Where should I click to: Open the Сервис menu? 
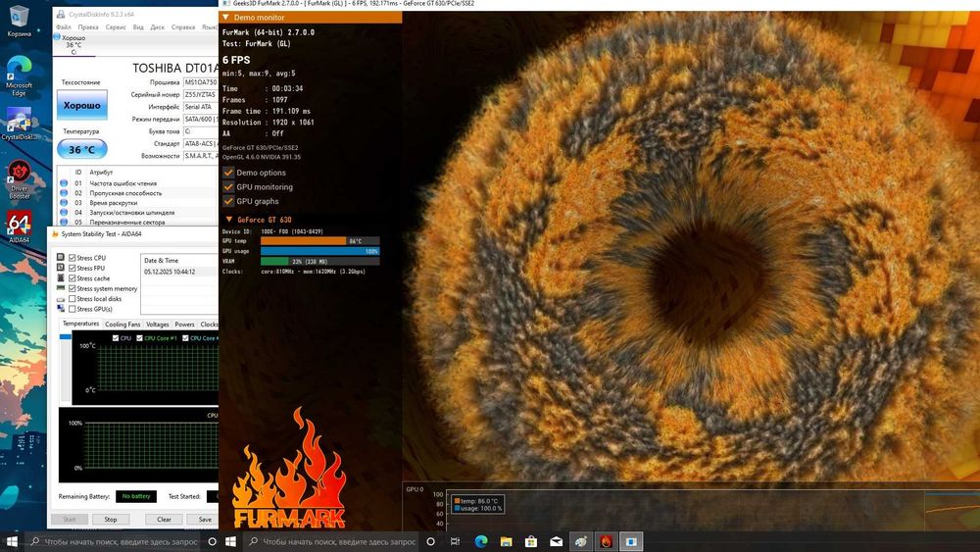coord(116,27)
